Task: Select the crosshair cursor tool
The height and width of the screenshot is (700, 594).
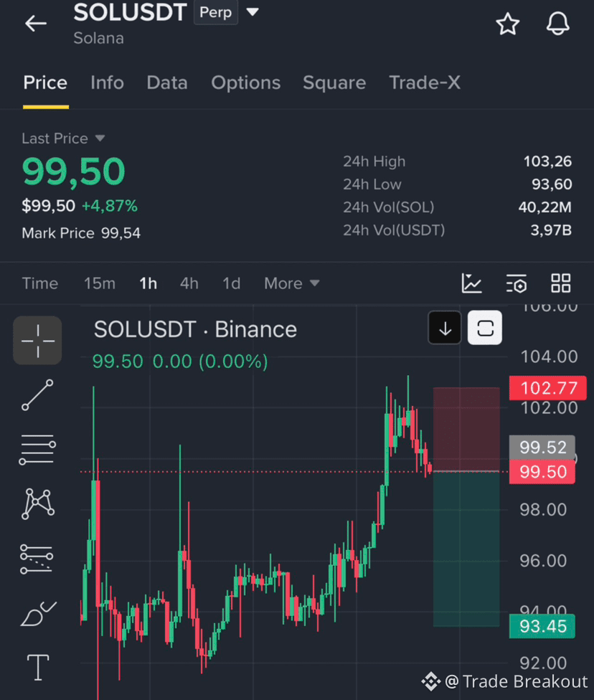Action: (x=37, y=341)
